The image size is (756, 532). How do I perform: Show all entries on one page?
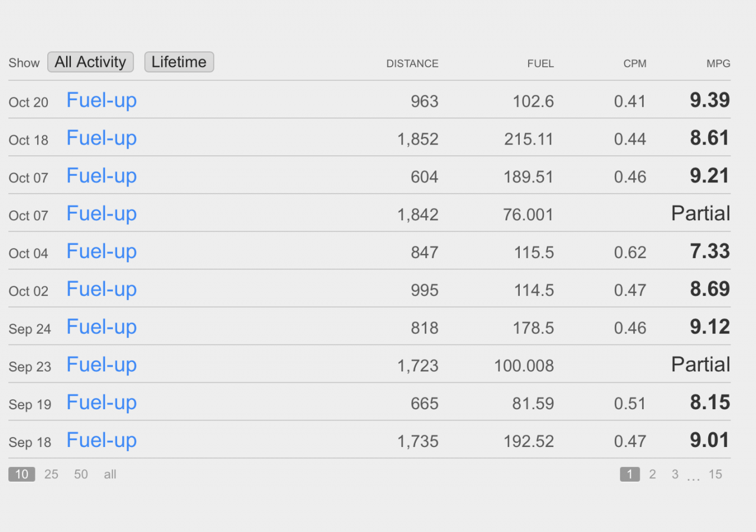click(x=110, y=474)
